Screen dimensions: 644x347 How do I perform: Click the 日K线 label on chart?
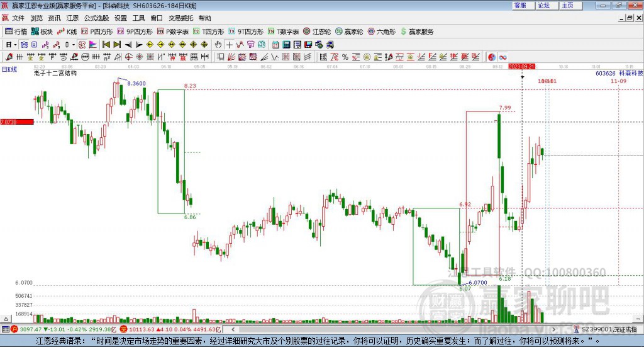(9, 69)
